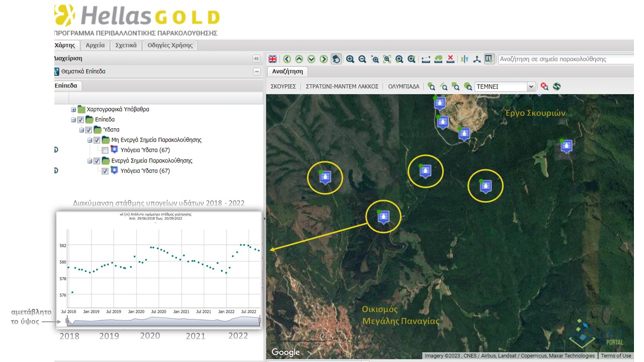Screen dimensions: 644x362
Task: Toggle the Ύδατα layer group checkbox
Action: [89, 130]
